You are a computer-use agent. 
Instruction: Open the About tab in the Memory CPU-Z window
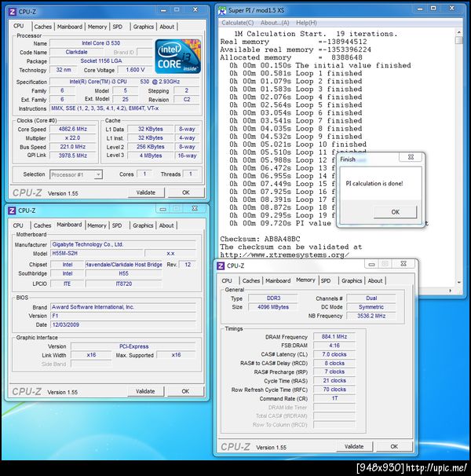[375, 280]
